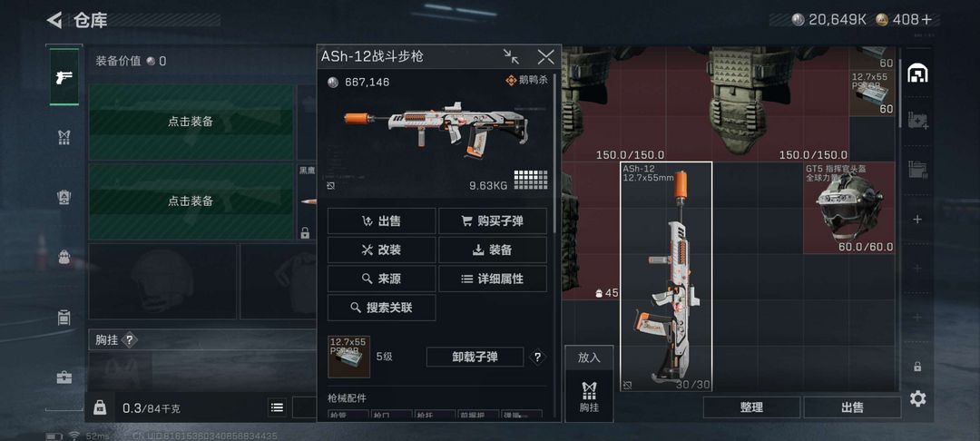Open 详细属性 detailed attributes list
Image resolution: width=980 pixels, height=441 pixels.
click(x=493, y=279)
